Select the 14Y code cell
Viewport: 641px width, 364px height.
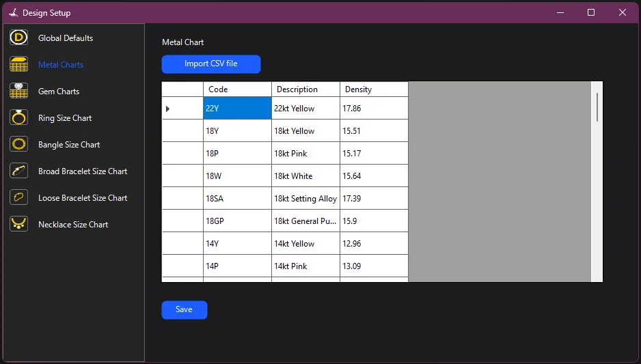coord(237,244)
